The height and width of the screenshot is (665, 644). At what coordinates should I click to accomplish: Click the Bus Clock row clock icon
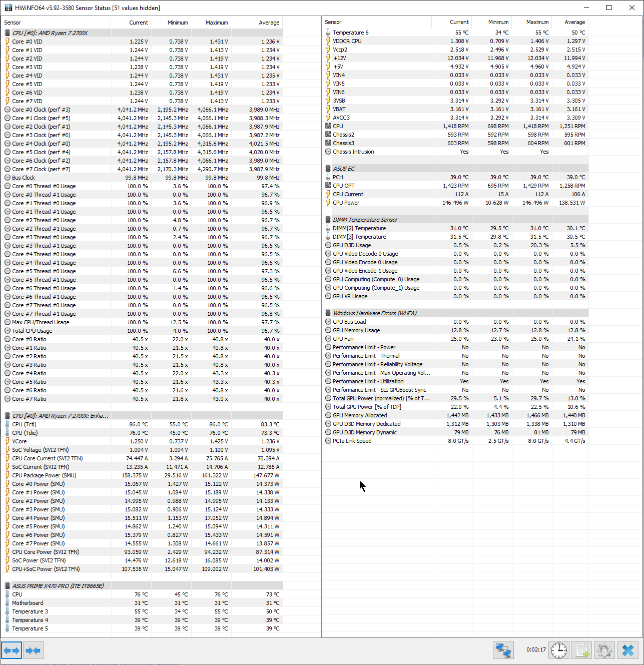[7, 178]
